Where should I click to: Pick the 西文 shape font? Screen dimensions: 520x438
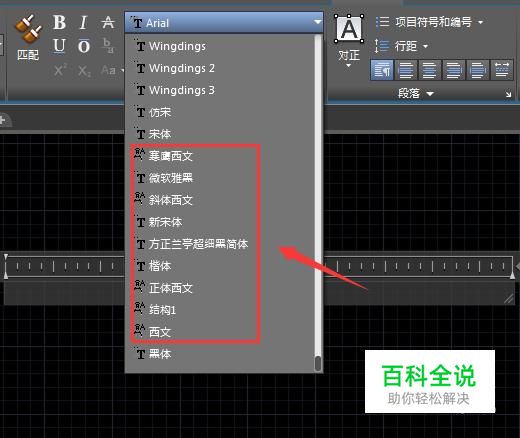[x=220, y=332]
